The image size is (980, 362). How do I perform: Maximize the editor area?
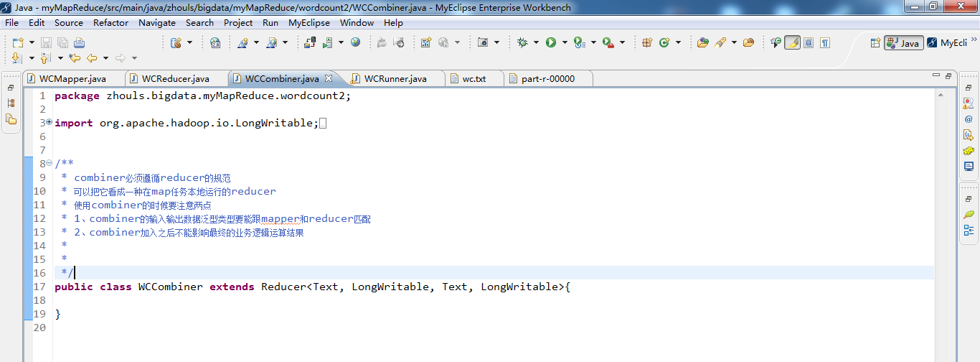[x=948, y=75]
